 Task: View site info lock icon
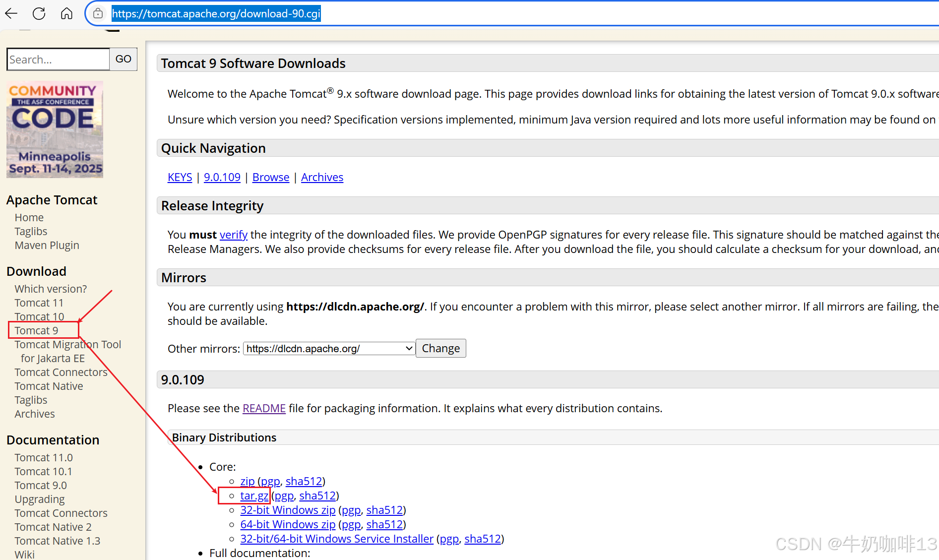pyautogui.click(x=98, y=13)
